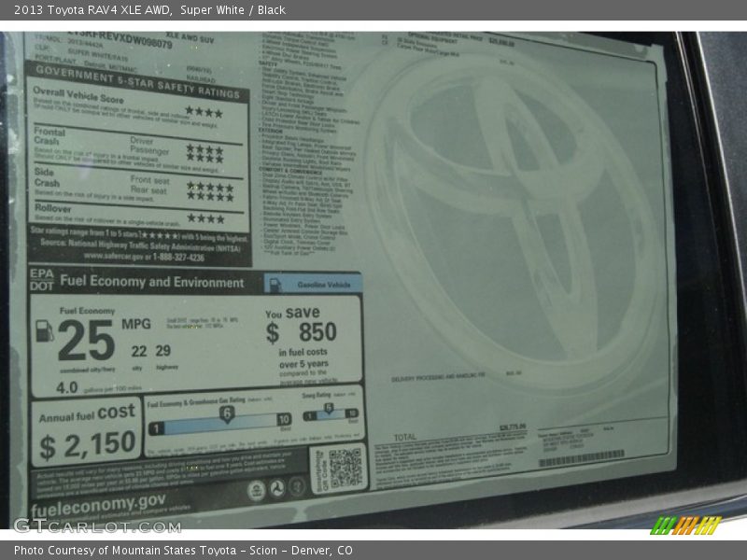Click the 29 highway MPG value
The image size is (747, 560).
[x=162, y=351]
